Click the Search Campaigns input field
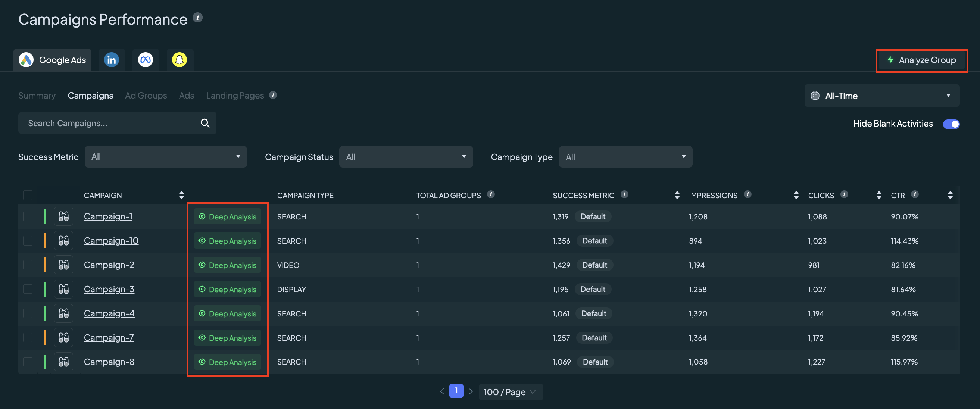Screen dimensions: 980x409 (x=117, y=123)
